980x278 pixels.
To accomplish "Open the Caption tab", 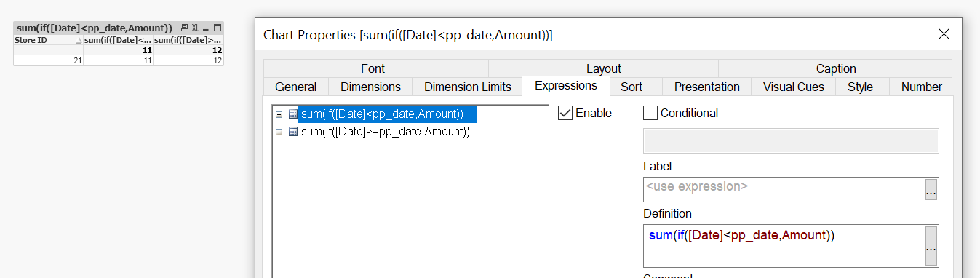I will pyautogui.click(x=835, y=68).
